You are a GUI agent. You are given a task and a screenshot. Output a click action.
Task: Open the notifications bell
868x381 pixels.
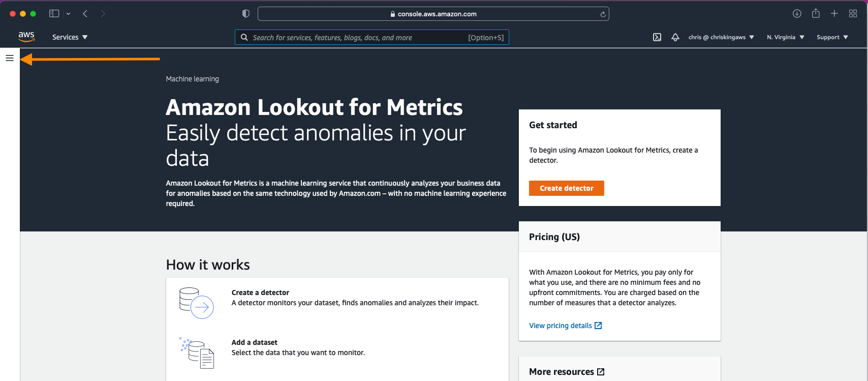(675, 37)
